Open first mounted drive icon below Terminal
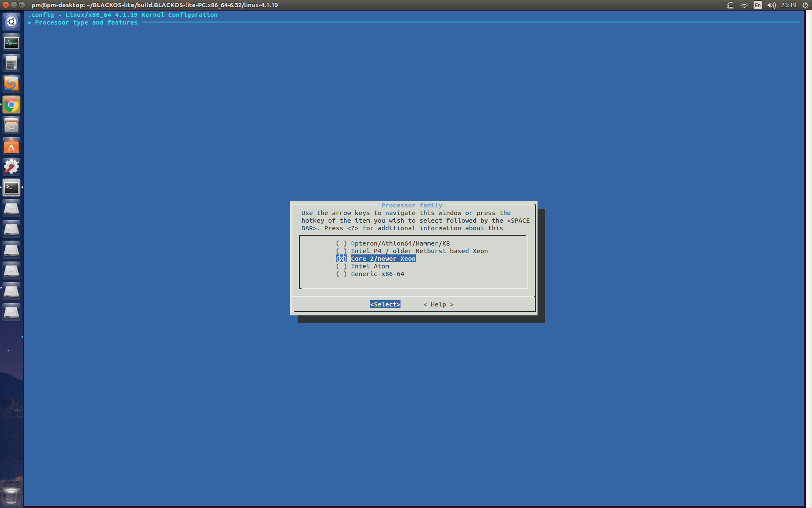 [x=11, y=208]
